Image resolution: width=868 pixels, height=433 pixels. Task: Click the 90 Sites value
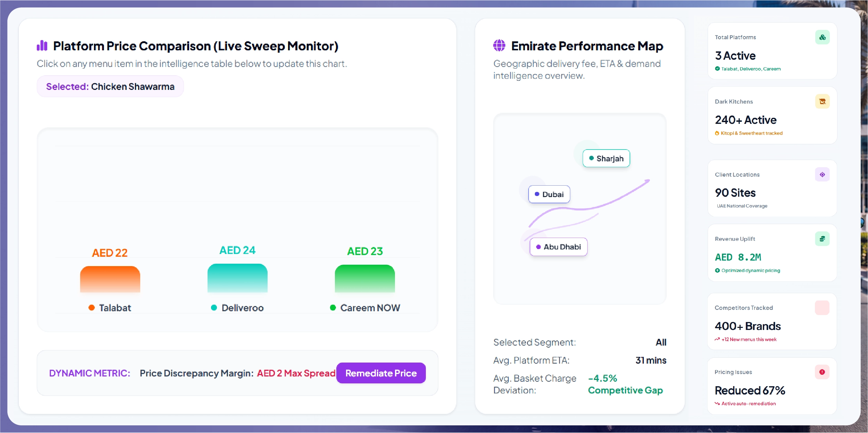point(735,193)
